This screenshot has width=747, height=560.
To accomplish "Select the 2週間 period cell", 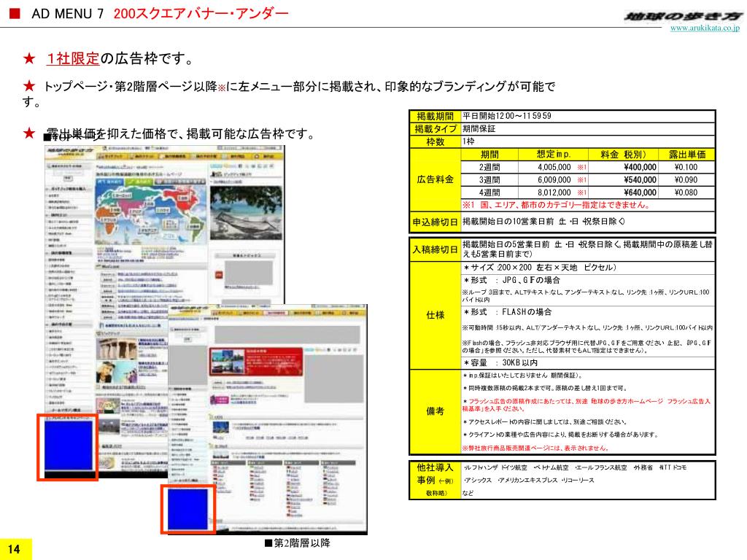I will pos(489,167).
